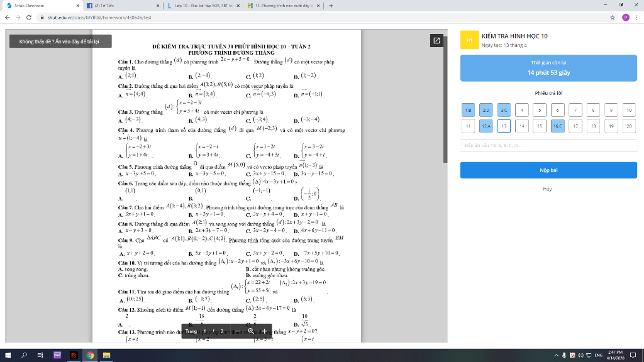Screen dimensions: 644x362
Task: Go to question 19 on answer sheet
Action: pos(611,126)
